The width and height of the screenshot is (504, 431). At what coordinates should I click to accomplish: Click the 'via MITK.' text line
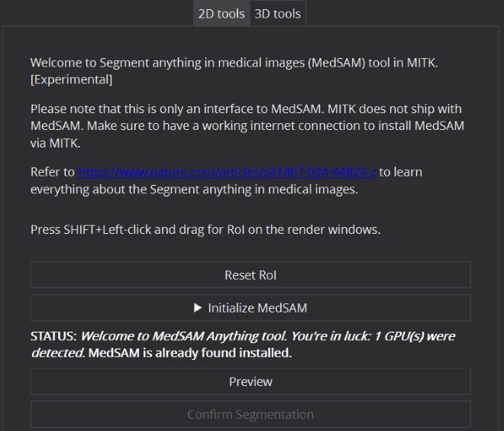55,143
